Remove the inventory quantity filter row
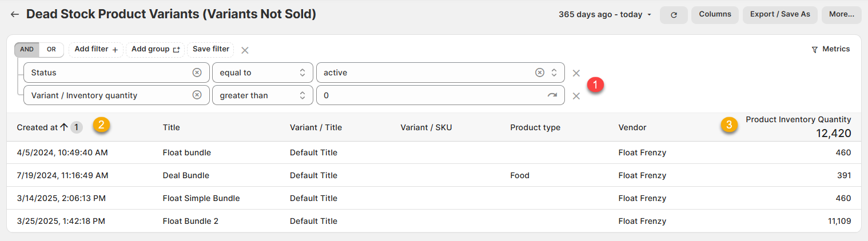868x241 pixels. click(x=576, y=96)
